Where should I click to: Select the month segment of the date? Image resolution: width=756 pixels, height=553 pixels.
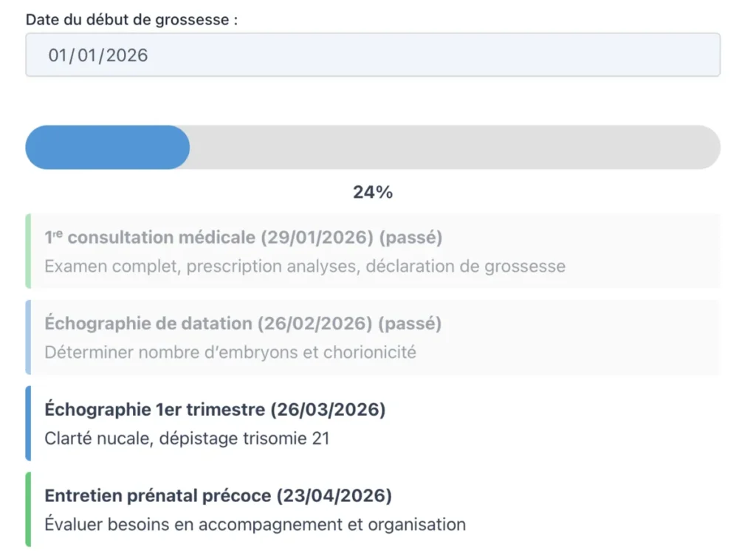tap(86, 55)
